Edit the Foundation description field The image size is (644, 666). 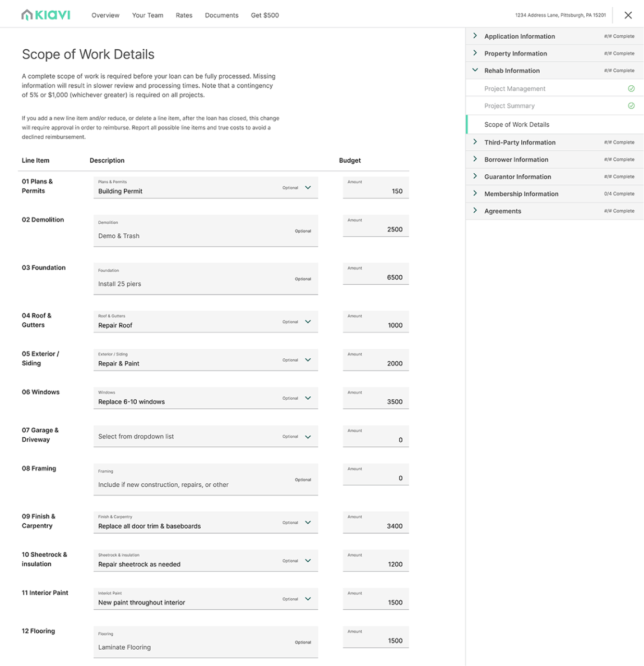[206, 279]
